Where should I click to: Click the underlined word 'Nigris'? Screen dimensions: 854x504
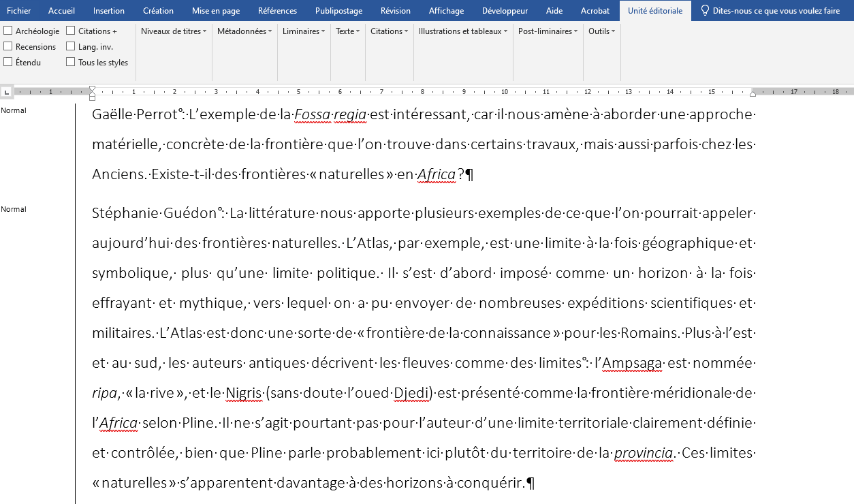pyautogui.click(x=244, y=393)
